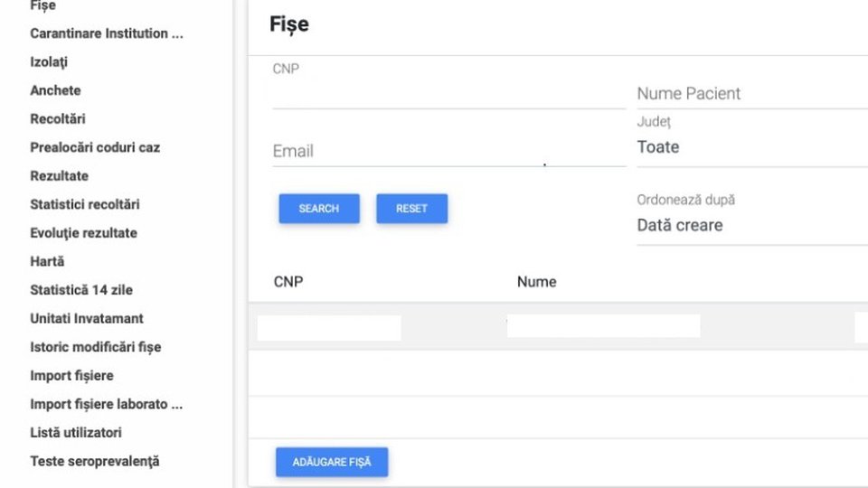This screenshot has height=488, width=868.
Task: Go to Unitati Invatamant
Action: tap(87, 318)
